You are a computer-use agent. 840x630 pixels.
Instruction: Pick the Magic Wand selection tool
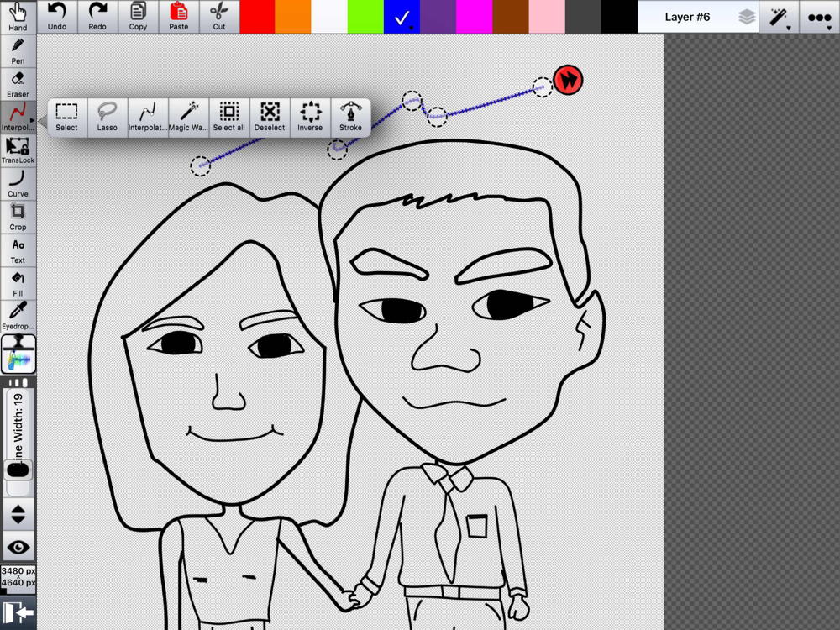(x=188, y=117)
